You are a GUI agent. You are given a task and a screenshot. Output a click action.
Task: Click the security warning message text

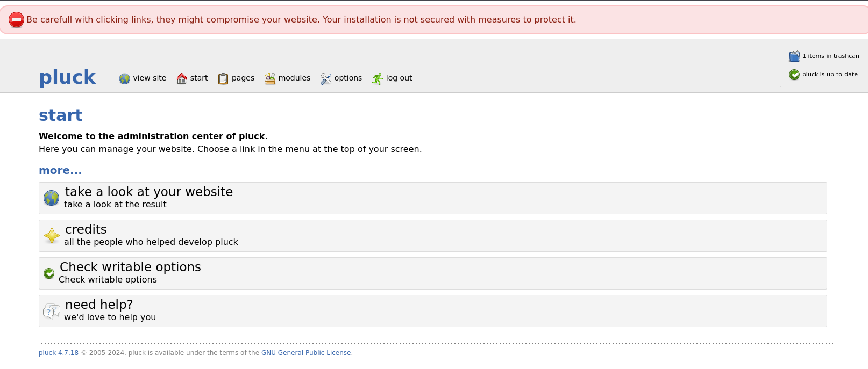point(301,19)
